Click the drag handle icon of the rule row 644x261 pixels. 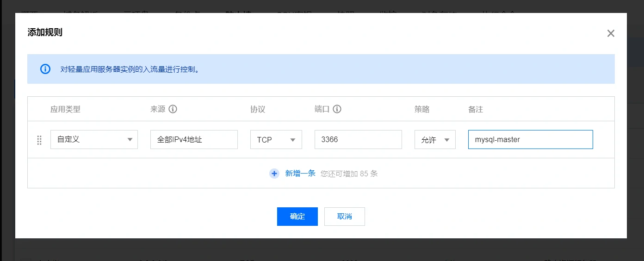click(x=39, y=140)
